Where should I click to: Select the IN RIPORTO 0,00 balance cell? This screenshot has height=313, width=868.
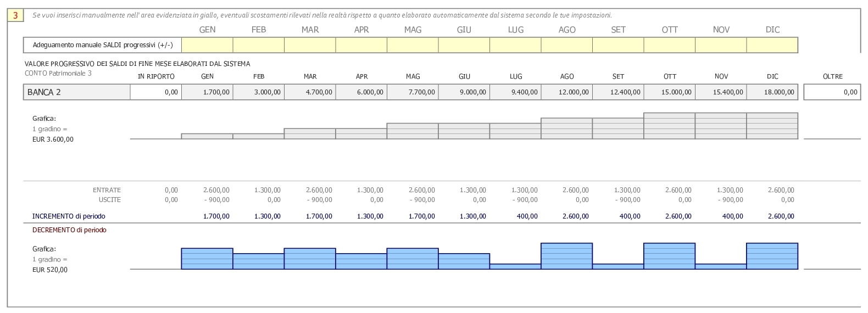click(x=156, y=92)
